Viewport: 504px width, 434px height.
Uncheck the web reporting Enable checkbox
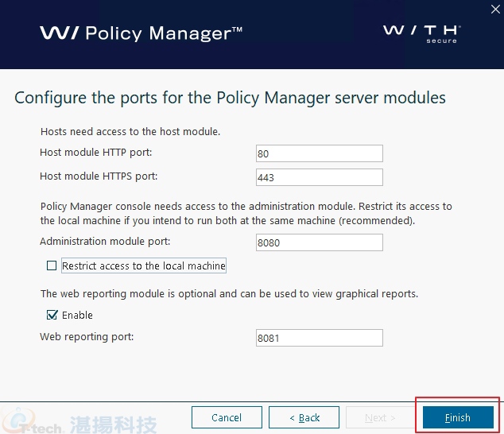click(x=52, y=315)
